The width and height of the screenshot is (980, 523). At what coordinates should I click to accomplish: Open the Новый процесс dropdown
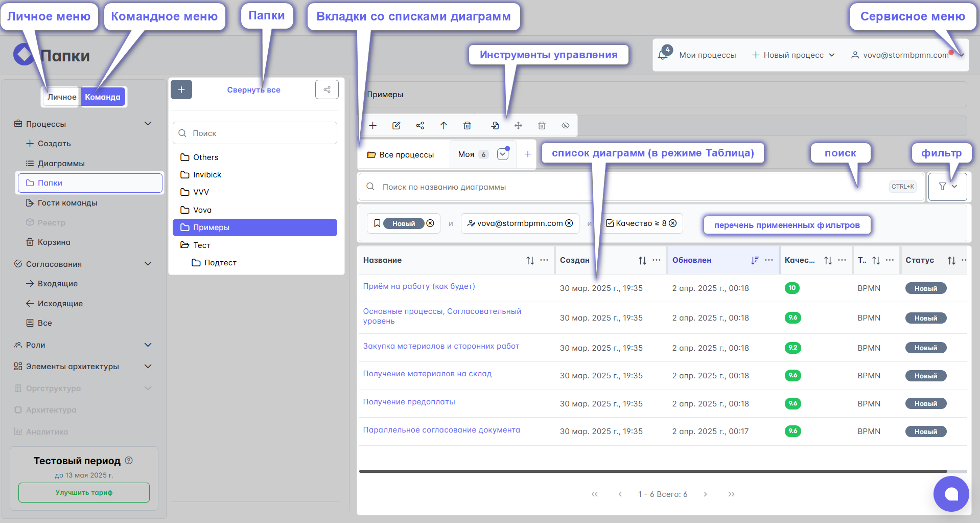[x=794, y=55]
